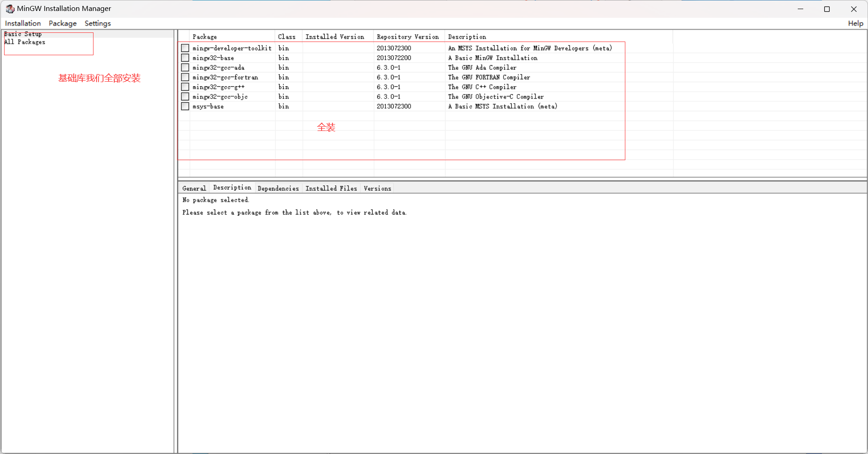
Task: Switch to the Installed Files tab
Action: pyautogui.click(x=331, y=188)
